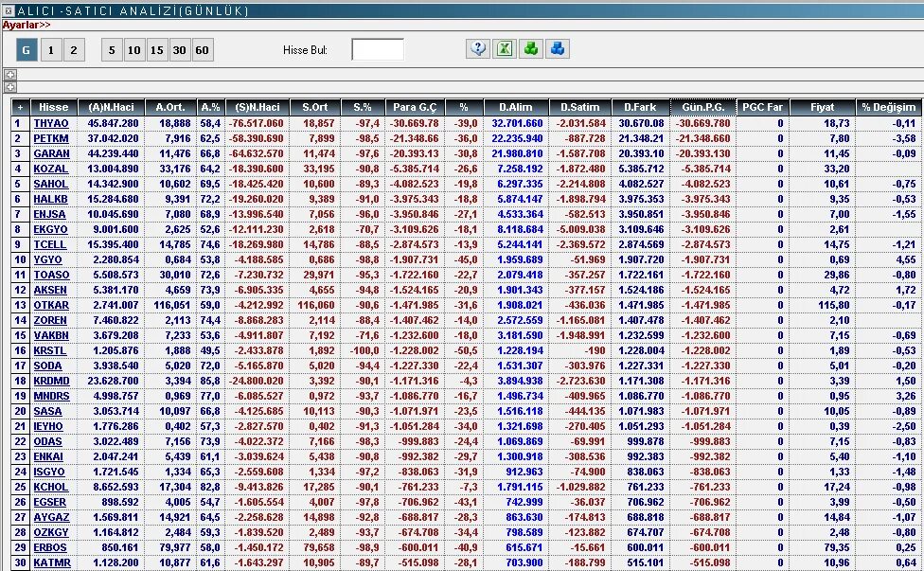Image resolution: width=924 pixels, height=571 pixels.
Task: Select the 15 period toggle button
Action: 157,50
